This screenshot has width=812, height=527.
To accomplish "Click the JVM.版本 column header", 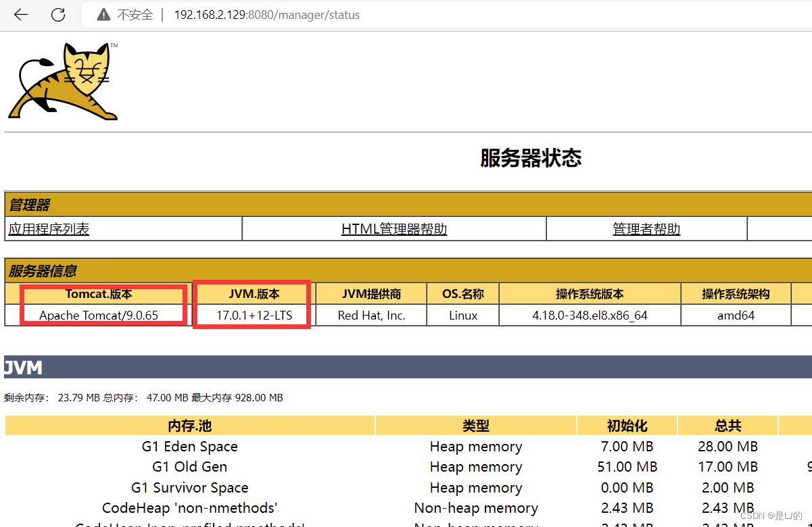I will coord(254,294).
